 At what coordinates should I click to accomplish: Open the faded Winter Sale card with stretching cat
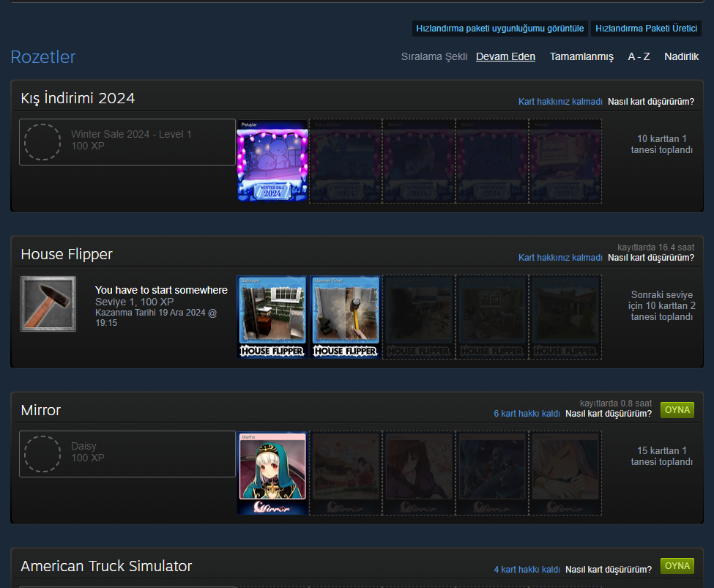tap(419, 161)
